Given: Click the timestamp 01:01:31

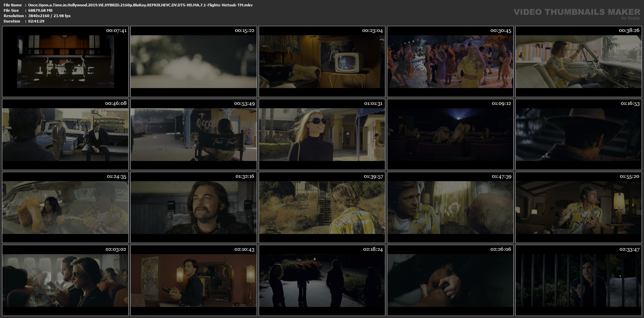Looking at the screenshot, I should [x=373, y=104].
